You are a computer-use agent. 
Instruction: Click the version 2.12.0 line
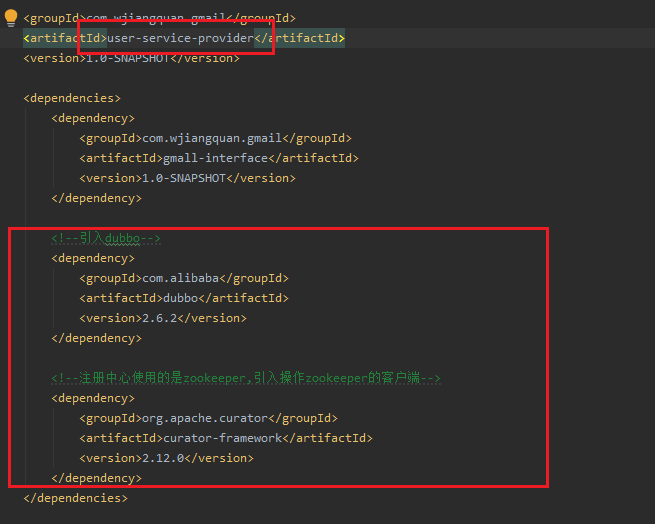[x=166, y=458]
